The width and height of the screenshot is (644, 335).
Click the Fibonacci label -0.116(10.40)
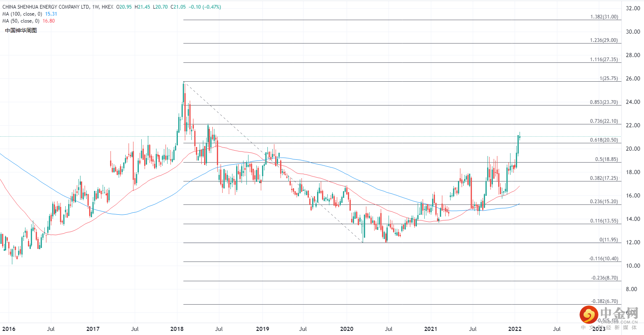tap(603, 259)
